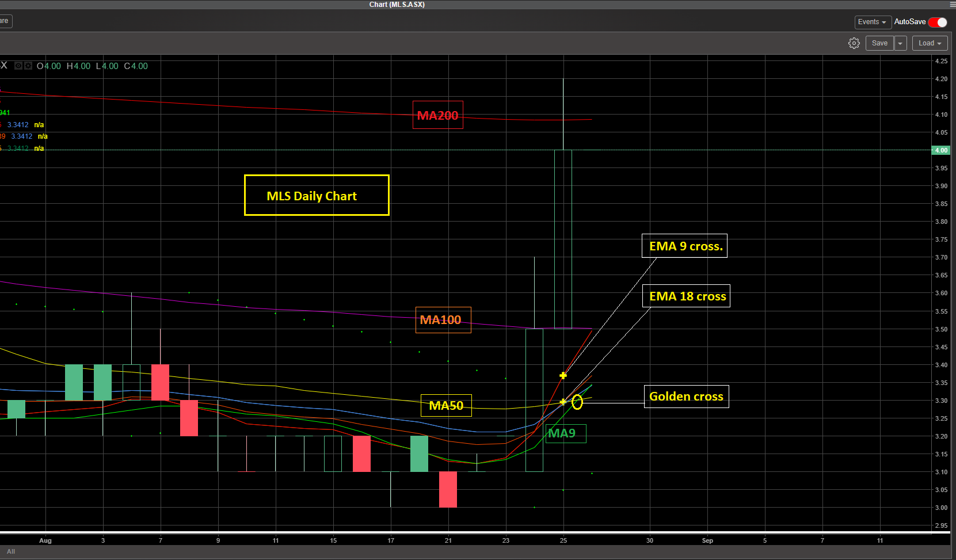Open the hamburger menu in title bar

coord(953,4)
